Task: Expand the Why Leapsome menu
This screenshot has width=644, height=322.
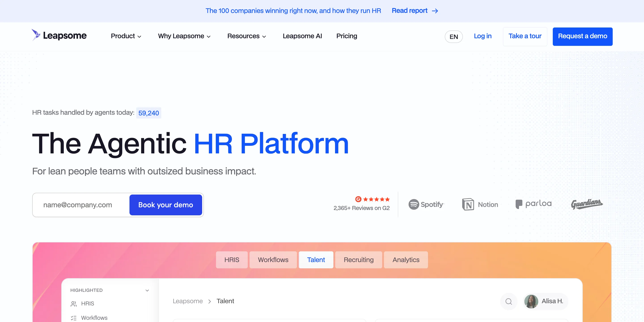Action: [x=184, y=36]
